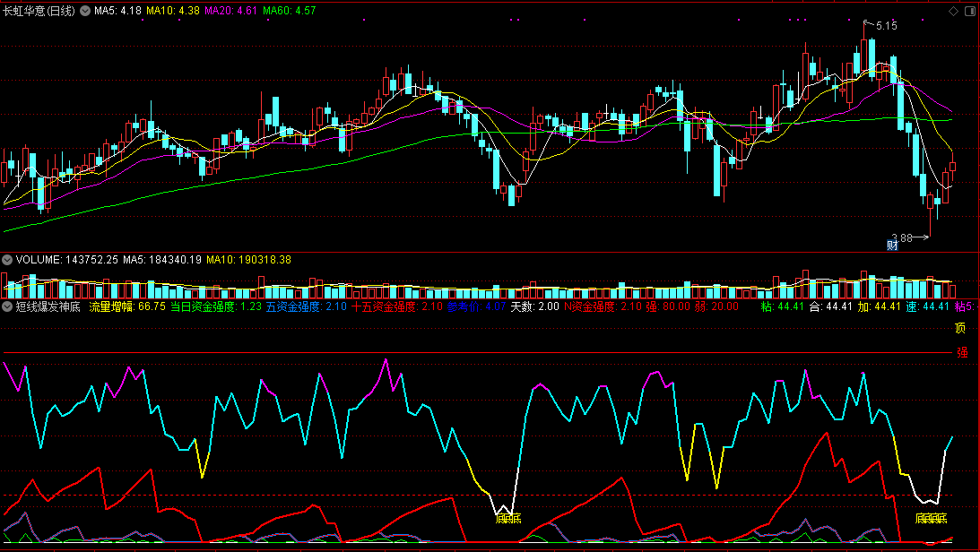Click the 合: 44.41 value
Image resolution: width=980 pixels, height=552 pixels.
click(831, 306)
